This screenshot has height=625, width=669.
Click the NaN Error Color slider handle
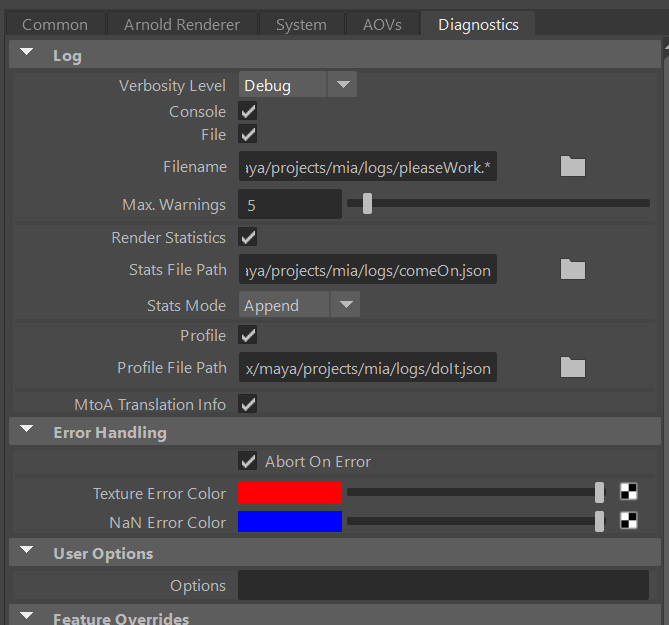[x=599, y=522]
